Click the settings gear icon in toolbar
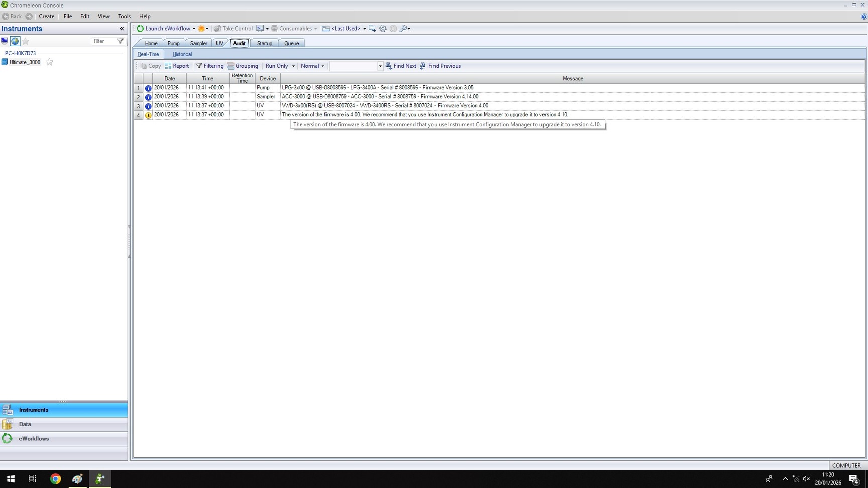The width and height of the screenshot is (868, 488). [383, 29]
